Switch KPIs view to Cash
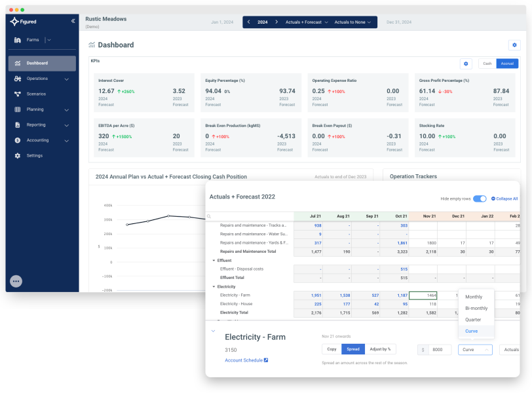 [x=487, y=64]
